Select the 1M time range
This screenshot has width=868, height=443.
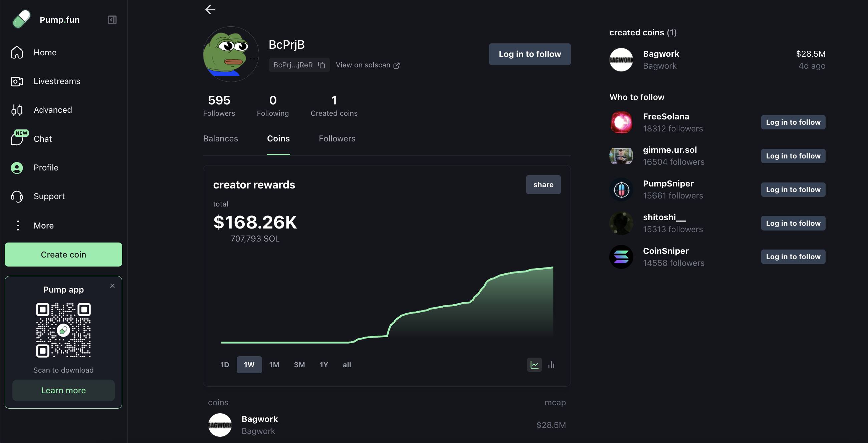click(274, 365)
